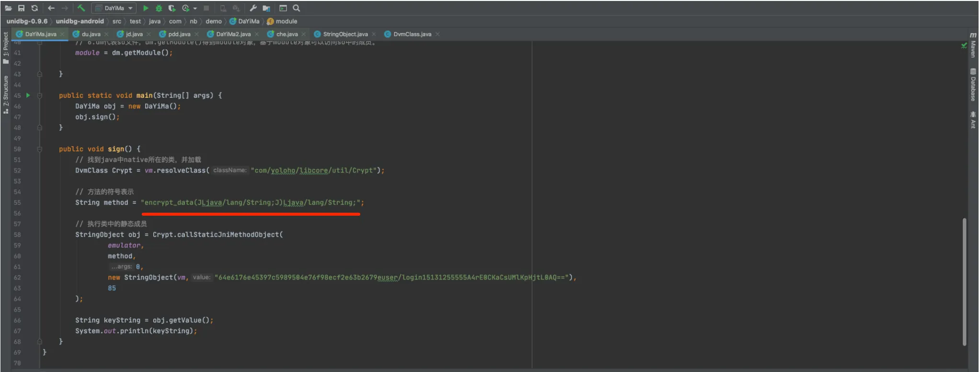This screenshot has width=980, height=372.
Task: Click the src breadcrumb segment
Action: [117, 21]
